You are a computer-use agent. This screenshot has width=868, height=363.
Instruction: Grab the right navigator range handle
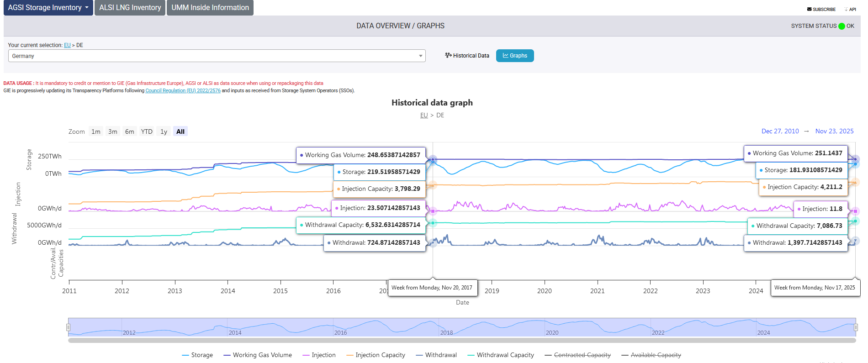tap(856, 327)
